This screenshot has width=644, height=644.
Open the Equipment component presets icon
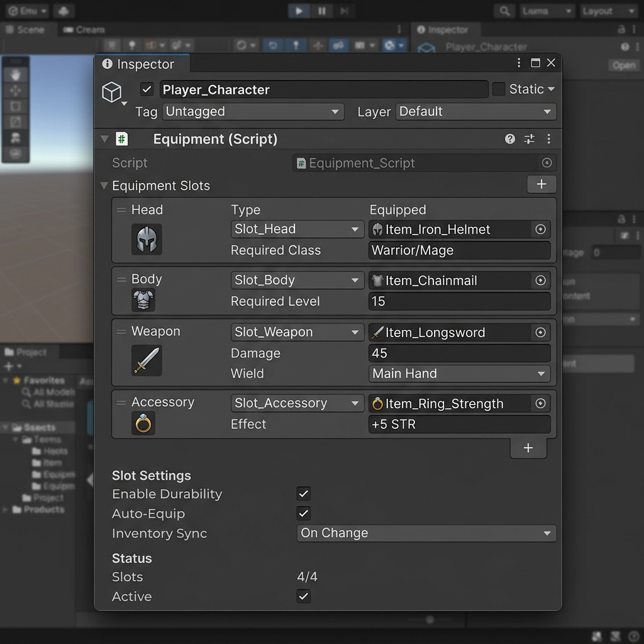pos(529,139)
